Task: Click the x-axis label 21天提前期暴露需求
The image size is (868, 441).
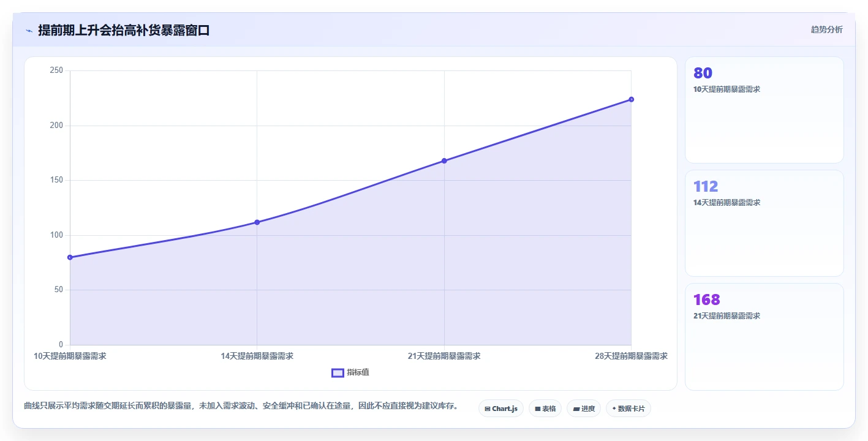Action: pyautogui.click(x=444, y=356)
